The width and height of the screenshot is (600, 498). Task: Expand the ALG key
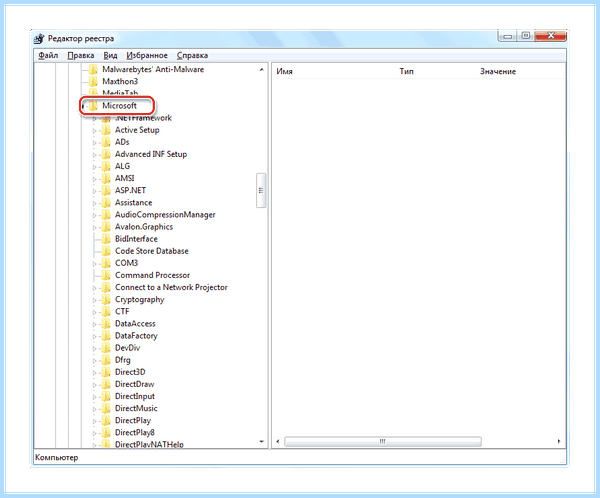(95, 167)
